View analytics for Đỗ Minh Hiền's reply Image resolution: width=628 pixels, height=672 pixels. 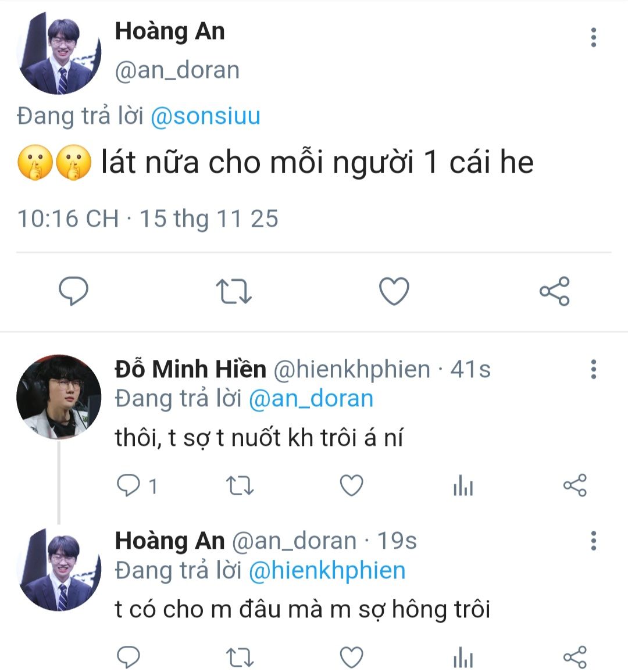pos(463,486)
